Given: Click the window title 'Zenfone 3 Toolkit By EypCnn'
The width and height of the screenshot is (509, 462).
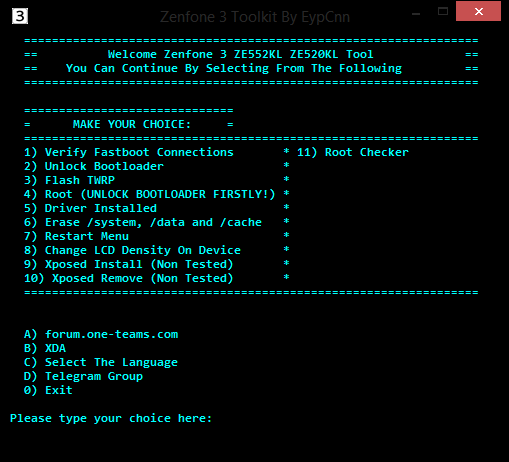Looking at the screenshot, I should coord(255,17).
